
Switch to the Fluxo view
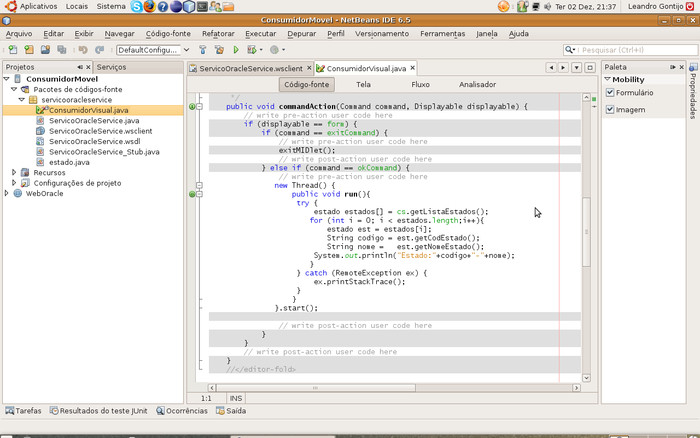click(x=421, y=84)
